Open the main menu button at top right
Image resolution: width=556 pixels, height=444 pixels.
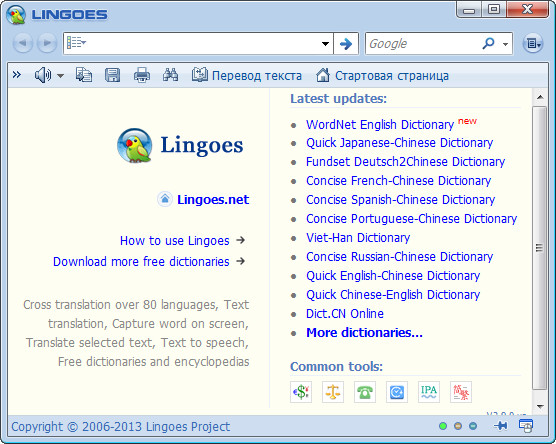coord(533,43)
